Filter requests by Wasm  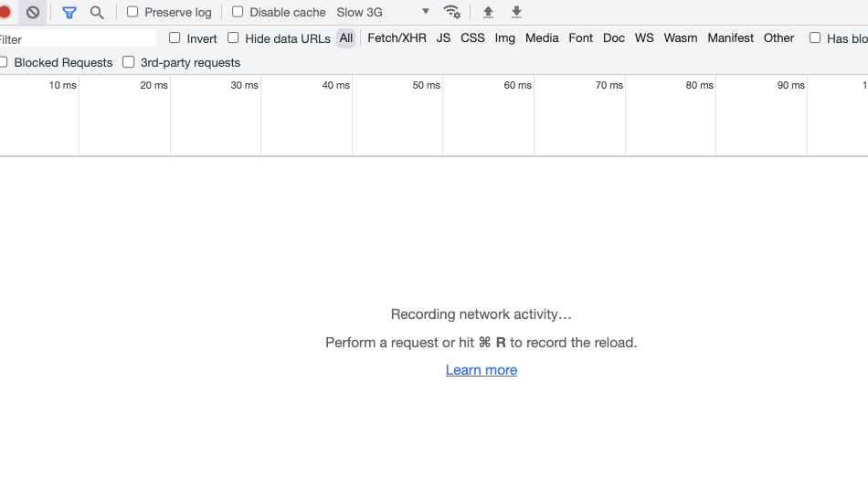click(x=681, y=38)
